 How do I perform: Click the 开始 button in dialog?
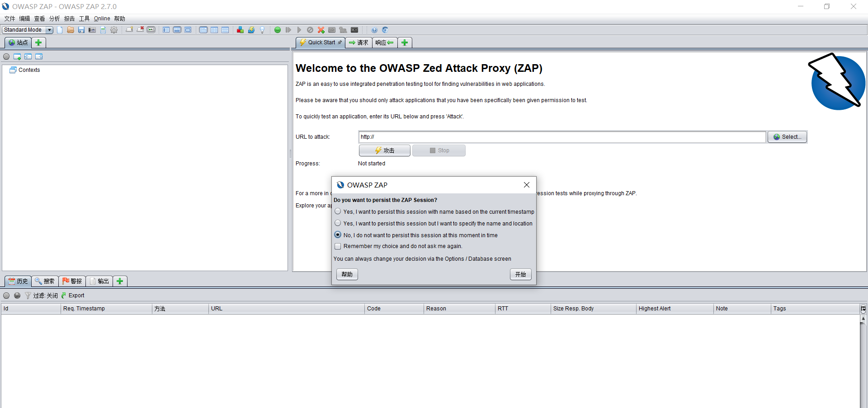coord(521,274)
